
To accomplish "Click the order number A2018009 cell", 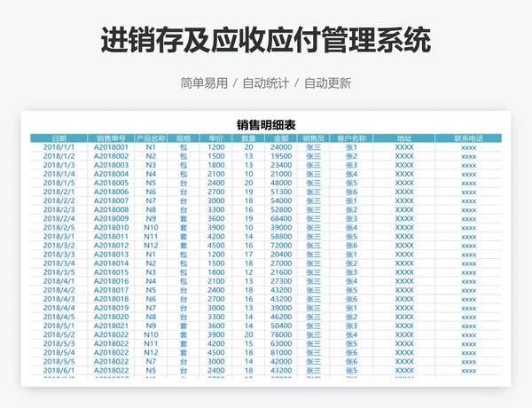I will tap(112, 218).
